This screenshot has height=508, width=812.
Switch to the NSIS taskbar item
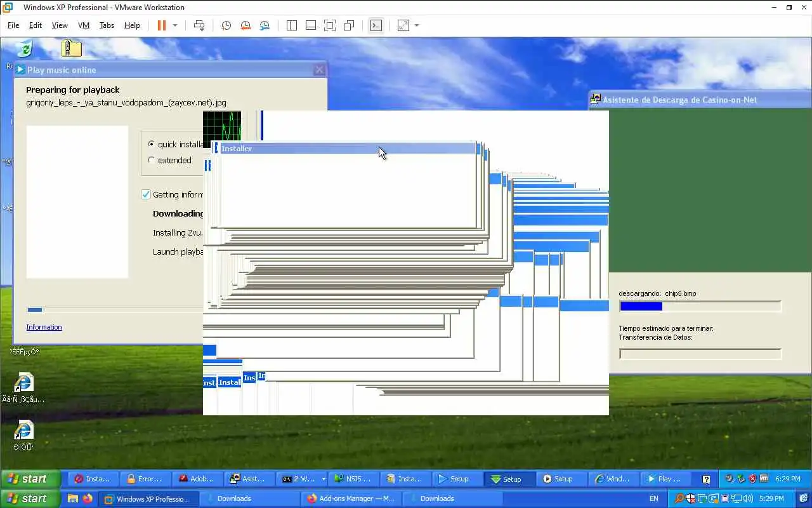pos(353,479)
